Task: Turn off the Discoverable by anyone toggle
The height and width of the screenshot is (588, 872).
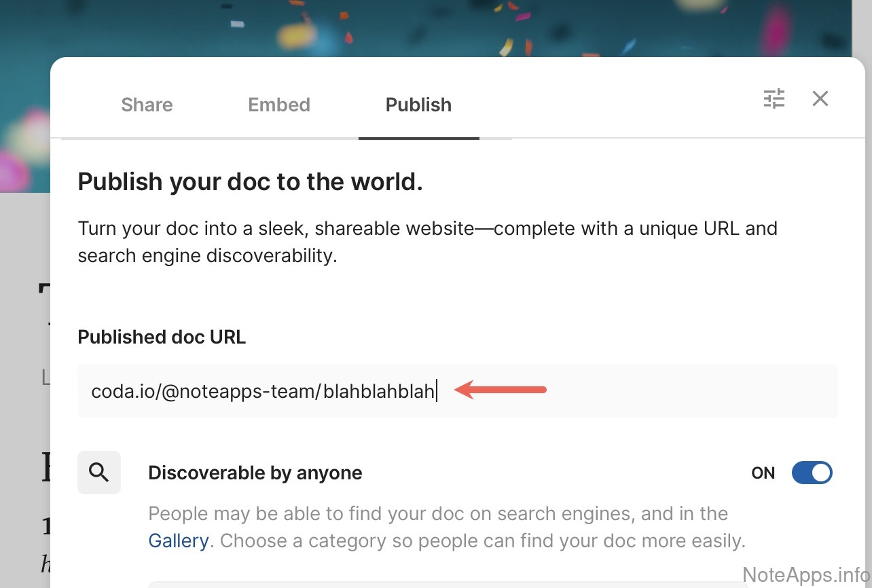Action: tap(812, 473)
